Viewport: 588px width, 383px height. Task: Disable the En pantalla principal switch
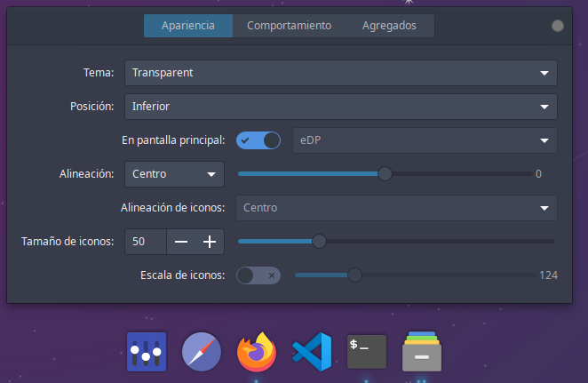click(x=258, y=140)
